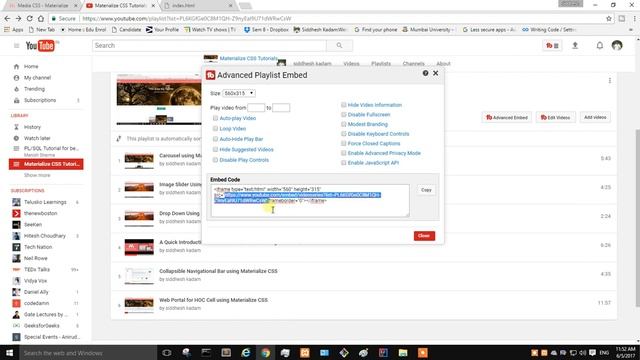Image resolution: width=640 pixels, height=360 pixels.
Task: Click inside the Embed Code textarea
Action: pyautogui.click(x=310, y=200)
